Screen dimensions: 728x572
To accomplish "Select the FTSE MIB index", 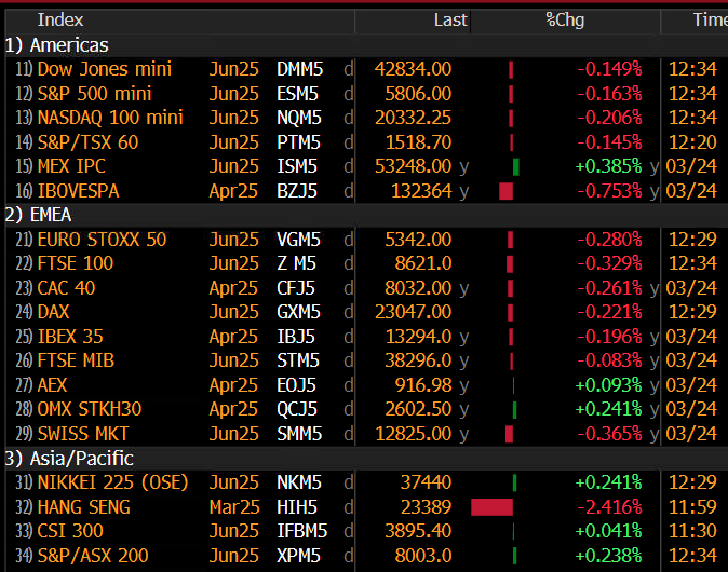I will (x=76, y=360).
